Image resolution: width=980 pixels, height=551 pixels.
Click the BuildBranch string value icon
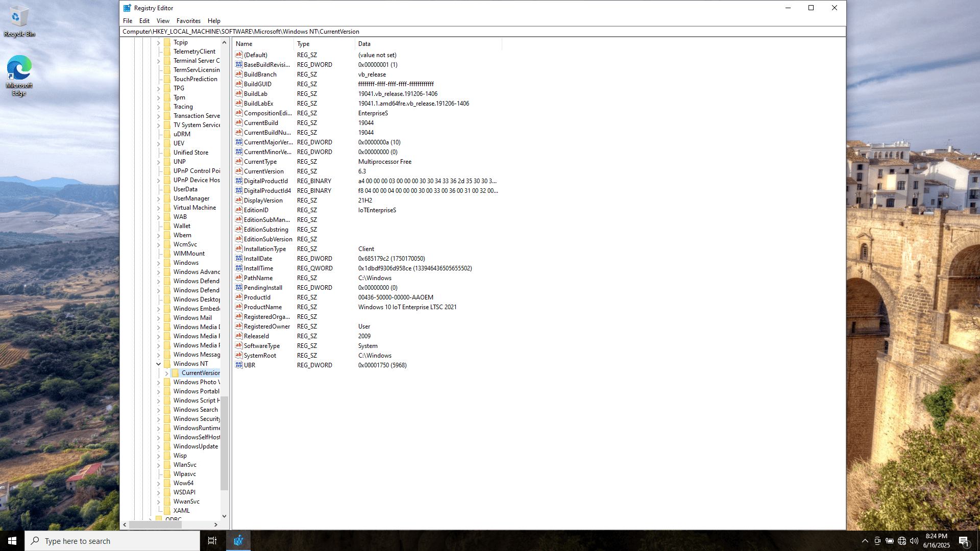(238, 74)
